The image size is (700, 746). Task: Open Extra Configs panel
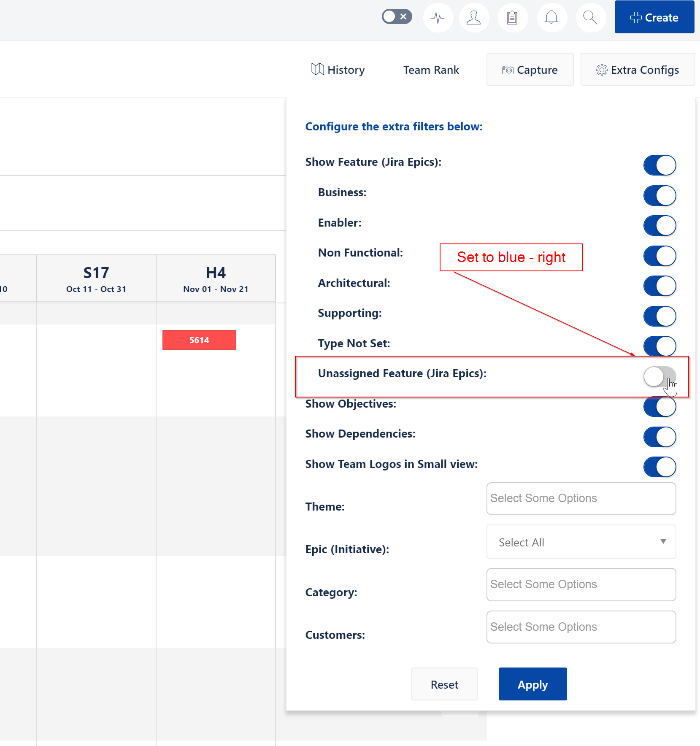[x=637, y=70]
